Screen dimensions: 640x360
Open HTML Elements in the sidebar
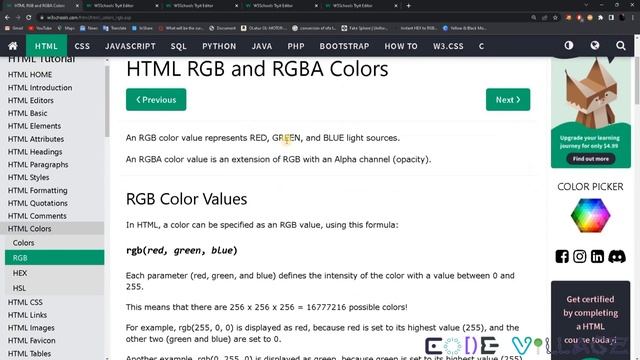tap(34, 126)
